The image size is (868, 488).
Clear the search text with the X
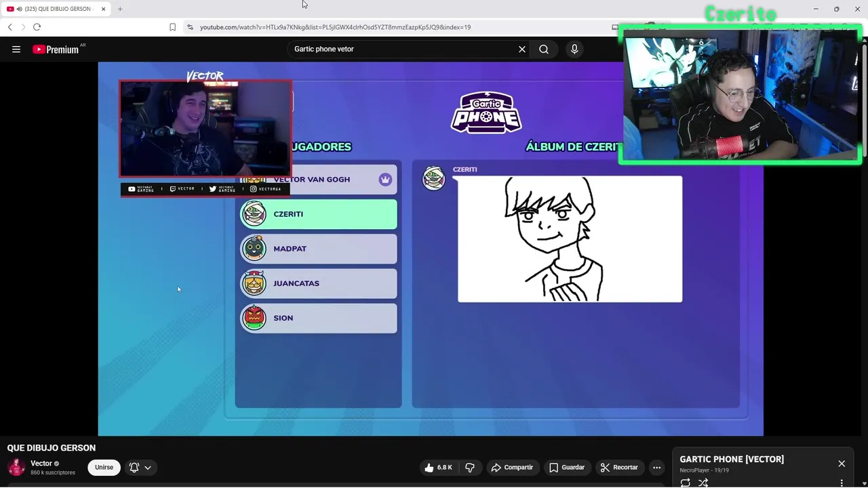click(522, 49)
